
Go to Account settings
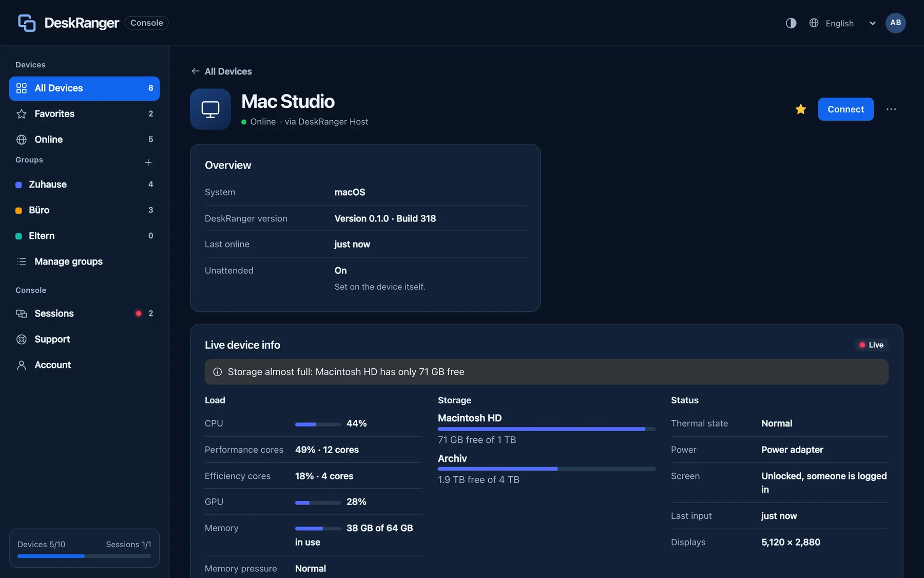click(x=84, y=365)
